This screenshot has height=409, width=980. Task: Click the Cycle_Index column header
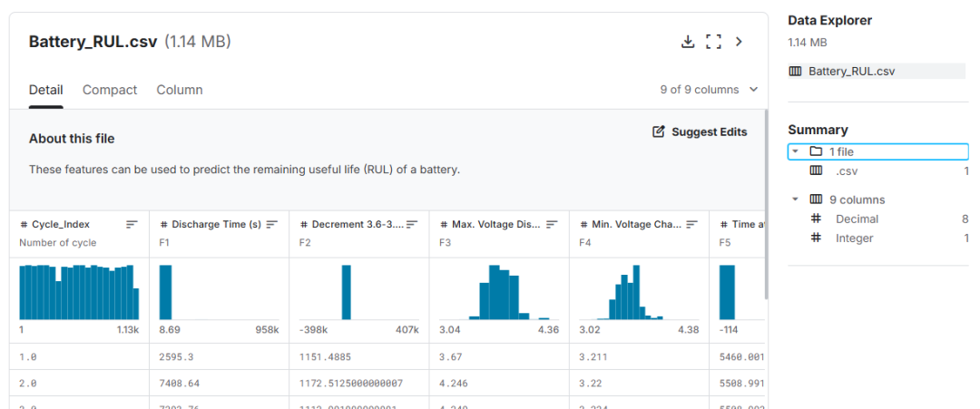tap(61, 224)
